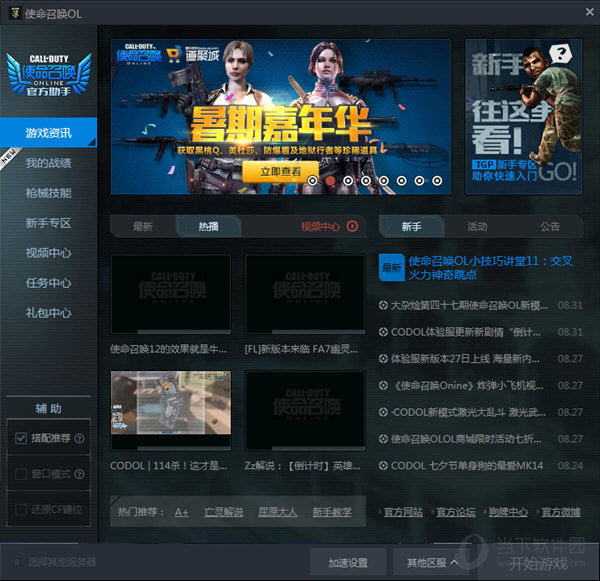Open the 官方微博 link
This screenshot has height=581, width=600.
click(x=561, y=512)
